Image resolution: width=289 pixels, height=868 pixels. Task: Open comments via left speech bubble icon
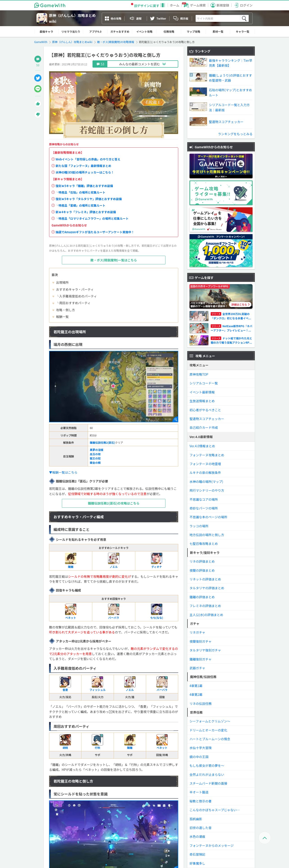tap(38, 59)
